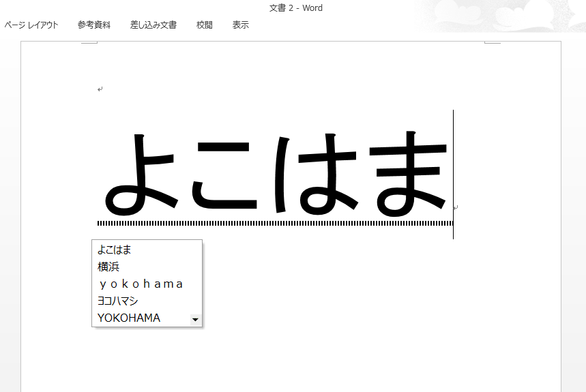This screenshot has width=586, height=392.
Task: Choose よこはま in the IME candidate list
Action: point(147,250)
